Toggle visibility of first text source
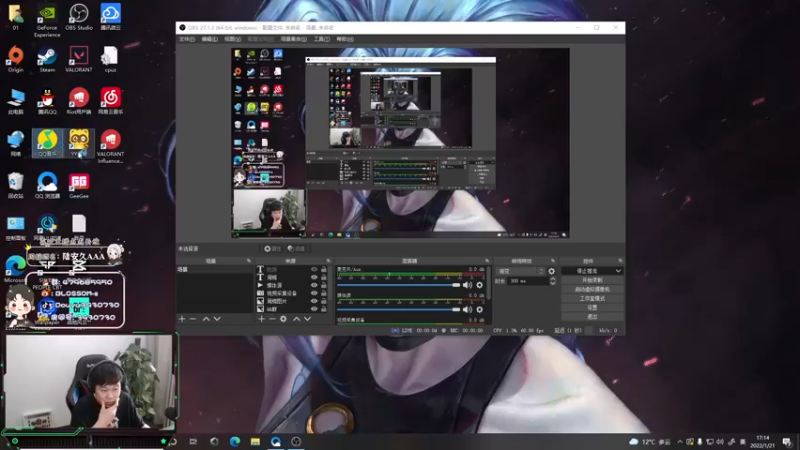The height and width of the screenshot is (450, 800). pyautogui.click(x=314, y=269)
